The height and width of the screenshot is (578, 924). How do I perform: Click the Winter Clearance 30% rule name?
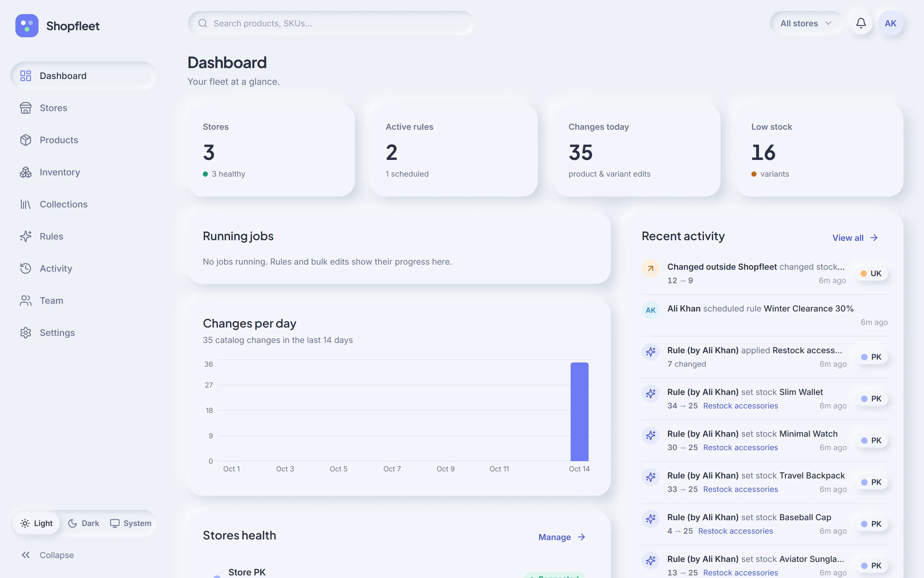click(x=808, y=309)
